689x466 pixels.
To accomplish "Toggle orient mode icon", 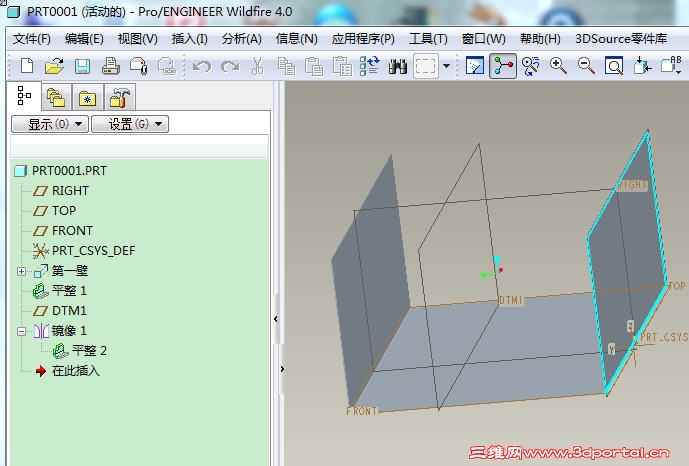I will 530,66.
